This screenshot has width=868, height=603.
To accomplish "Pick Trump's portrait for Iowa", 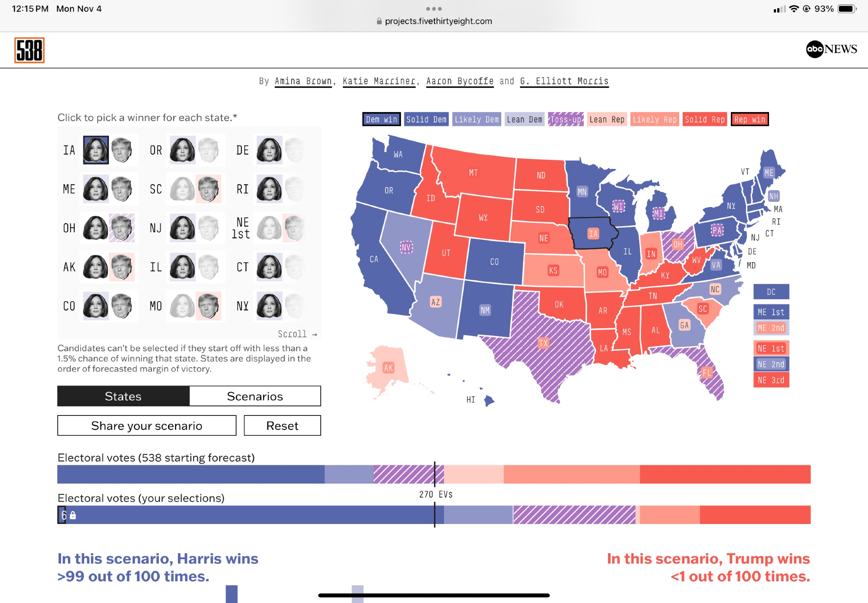I will coord(122,150).
